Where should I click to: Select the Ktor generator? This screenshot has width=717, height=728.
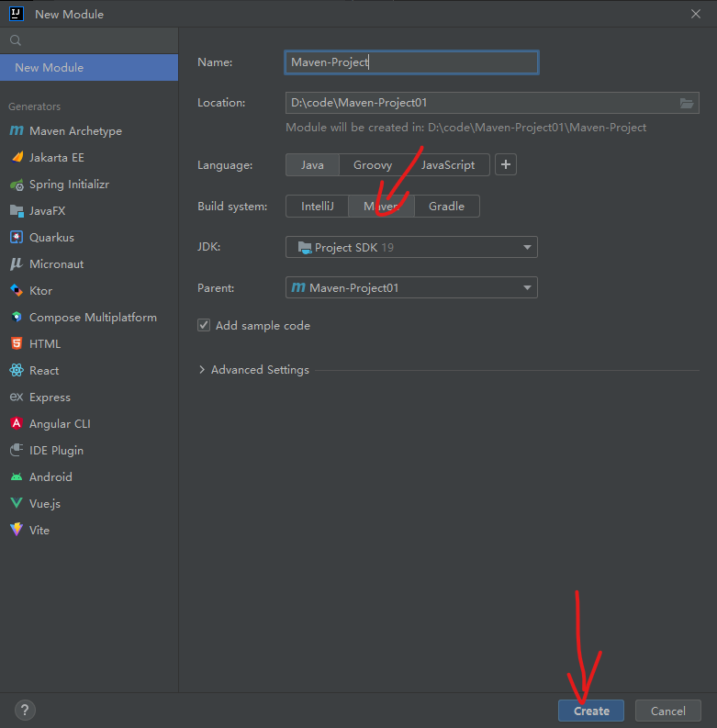[89, 291]
